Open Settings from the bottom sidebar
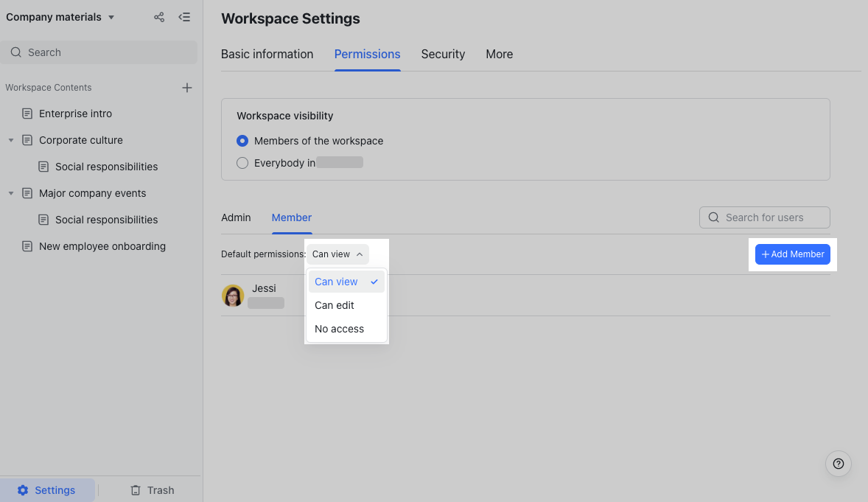The width and height of the screenshot is (868, 502). click(47, 489)
